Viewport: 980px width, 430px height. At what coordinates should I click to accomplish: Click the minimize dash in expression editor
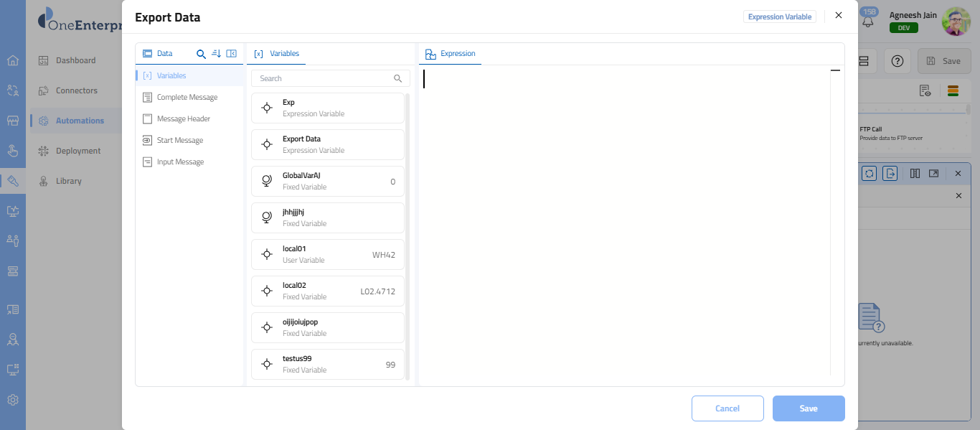coord(835,70)
